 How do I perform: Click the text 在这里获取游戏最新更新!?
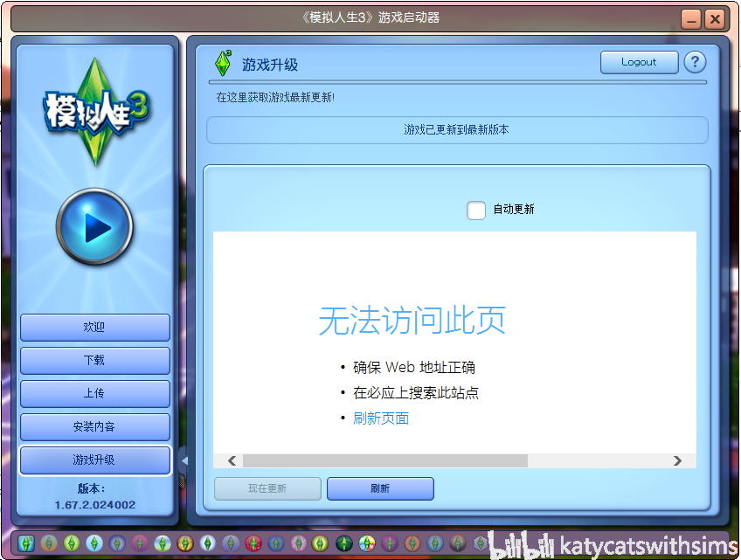pyautogui.click(x=275, y=97)
